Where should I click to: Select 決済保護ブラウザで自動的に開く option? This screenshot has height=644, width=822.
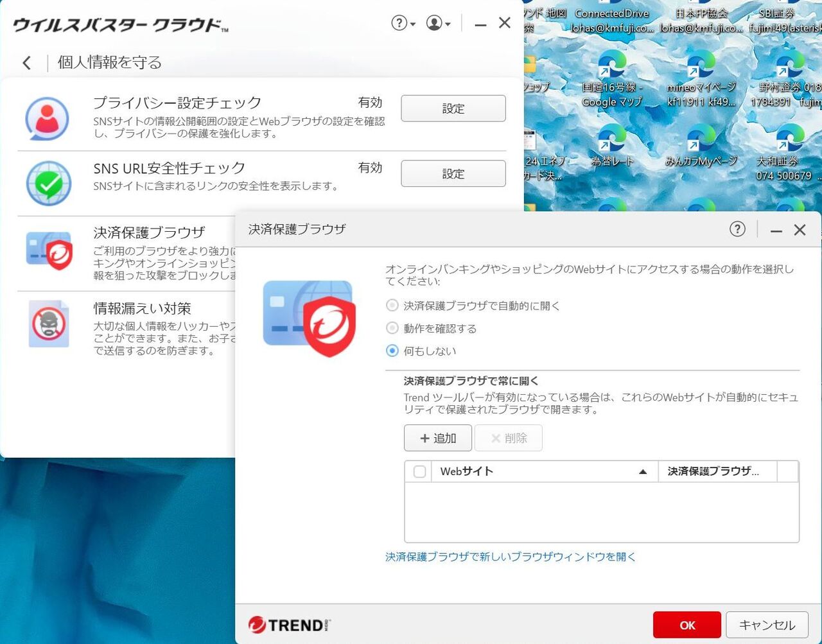coord(473,306)
